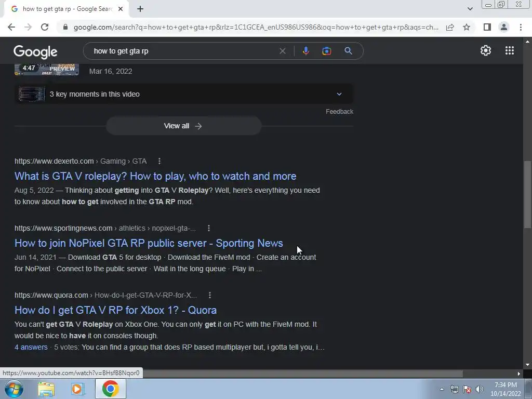This screenshot has height=399, width=532.
Task: Open a new tab with the plus button
Action: click(x=140, y=9)
